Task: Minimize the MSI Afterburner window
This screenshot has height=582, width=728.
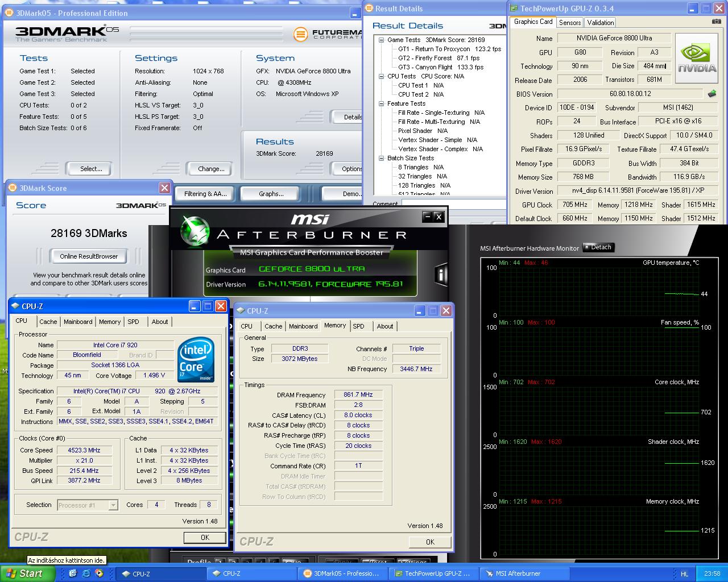Action: click(427, 217)
